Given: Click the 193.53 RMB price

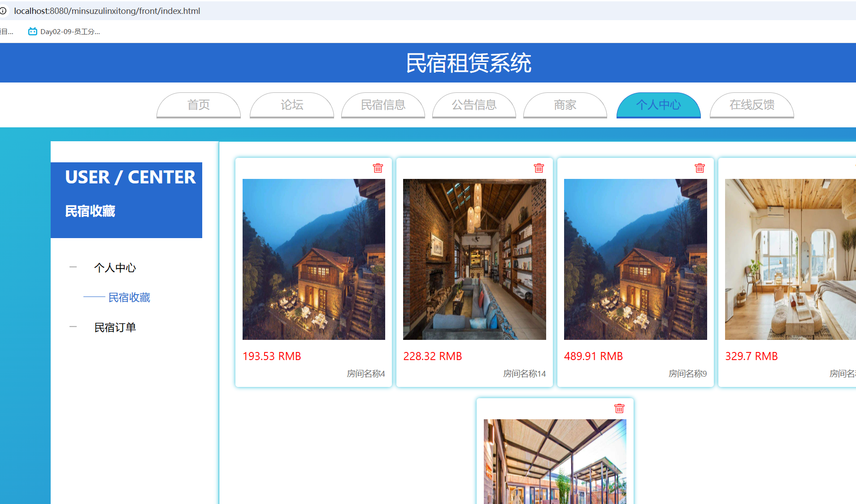Looking at the screenshot, I should 272,356.
